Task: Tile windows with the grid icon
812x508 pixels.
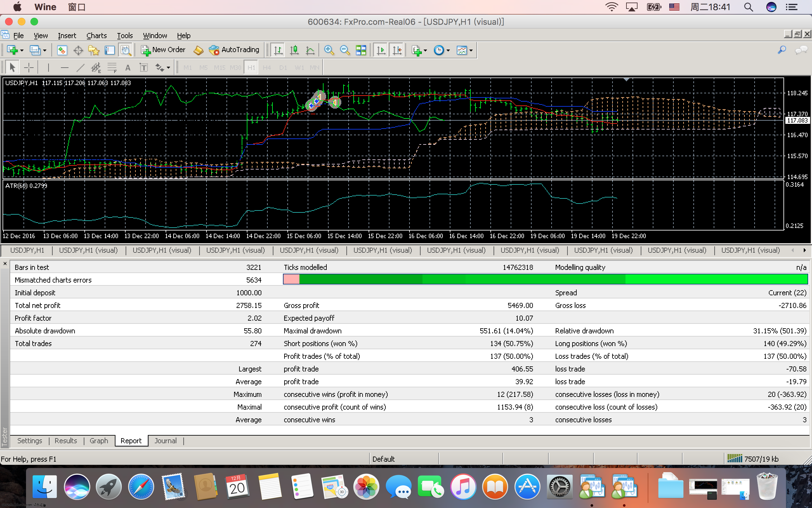Action: 361,50
